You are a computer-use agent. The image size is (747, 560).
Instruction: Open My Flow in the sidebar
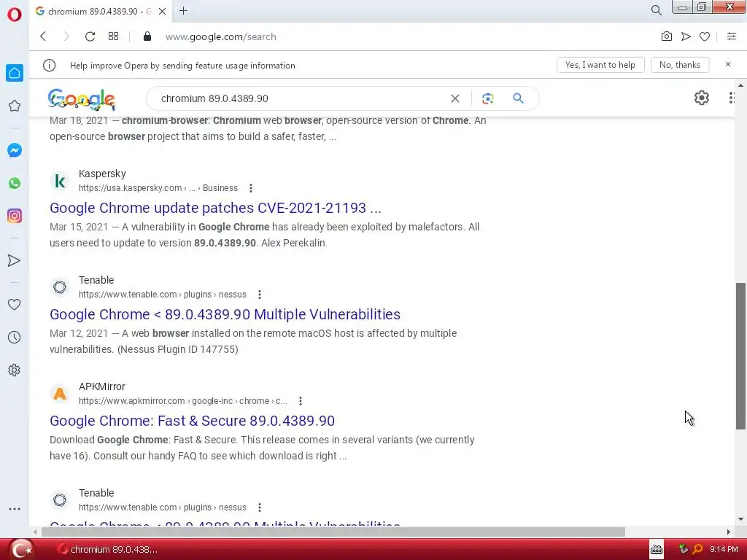coord(15,260)
